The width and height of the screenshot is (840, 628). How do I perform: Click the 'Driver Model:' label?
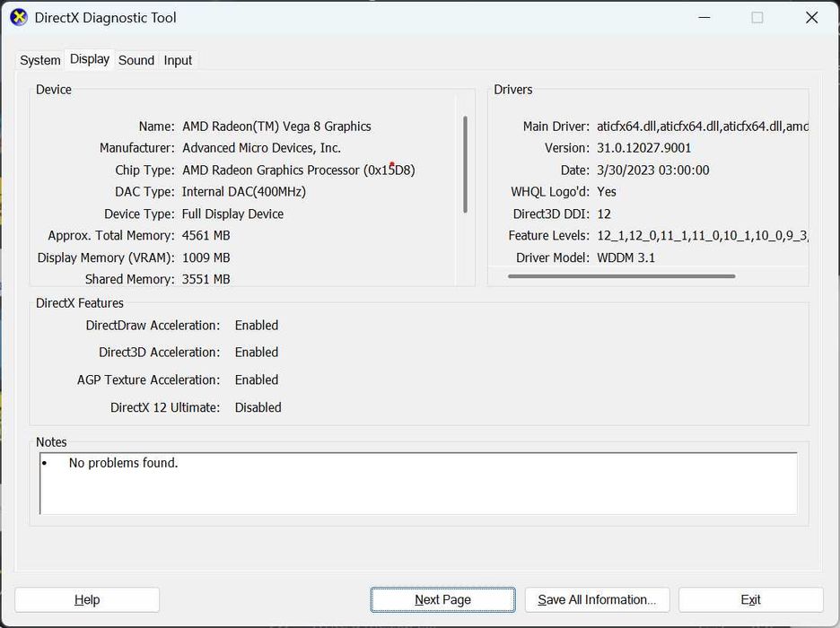[553, 258]
